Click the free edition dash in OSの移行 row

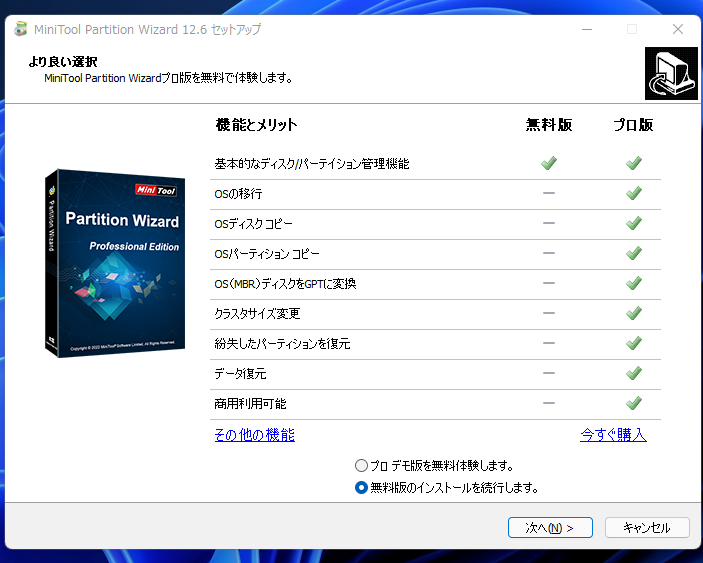click(x=549, y=193)
